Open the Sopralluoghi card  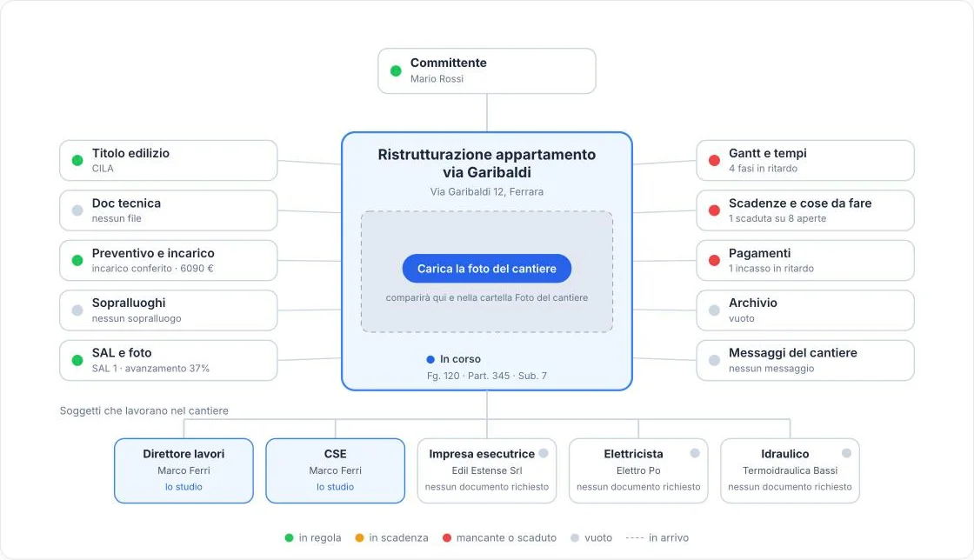pyautogui.click(x=169, y=310)
